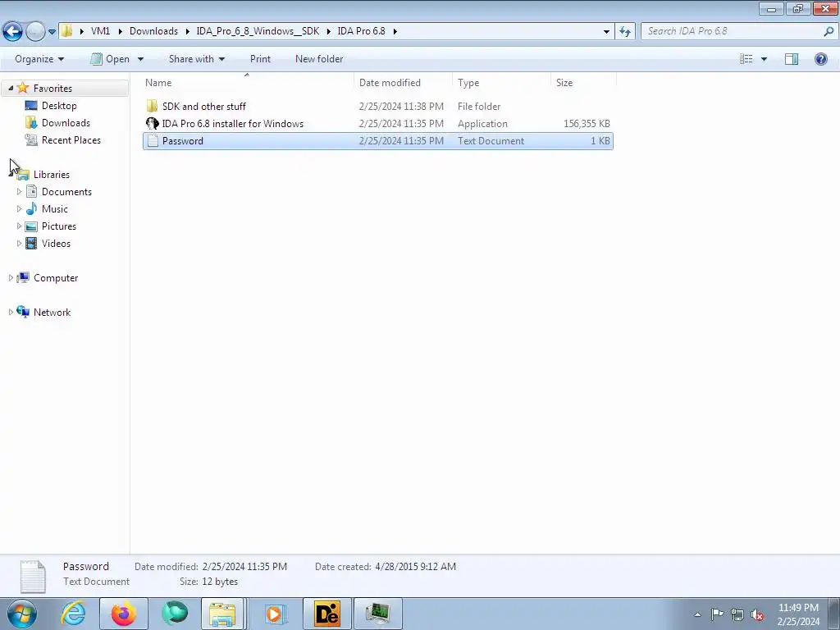Click IDA Pro 6.8 breadcrumb segment
Viewport: 840px width, 630px height.
pyautogui.click(x=361, y=31)
